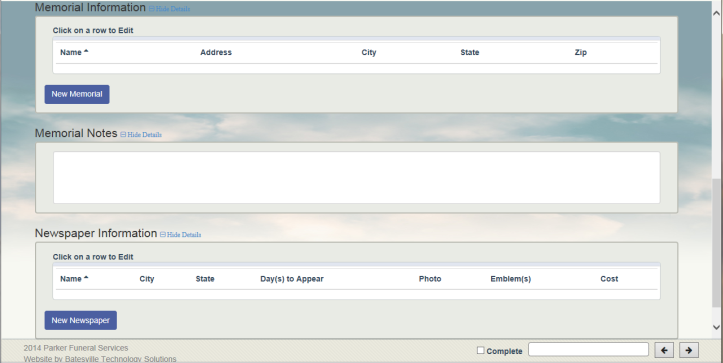Collapse Memorial Information with Hide Details
The image size is (723, 363).
pyautogui.click(x=169, y=9)
